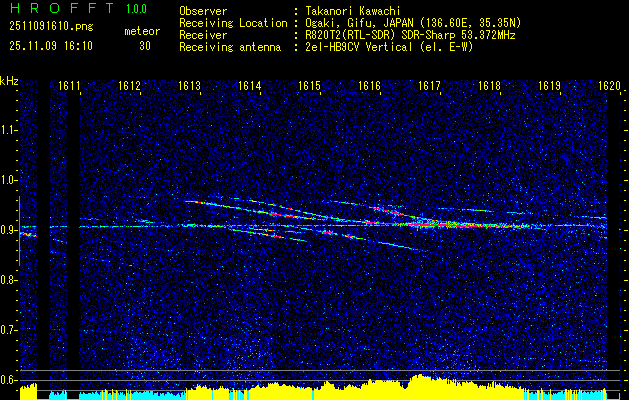This screenshot has height=400, width=629.
Task: Click the 1620 time axis label
Action: 609,86
